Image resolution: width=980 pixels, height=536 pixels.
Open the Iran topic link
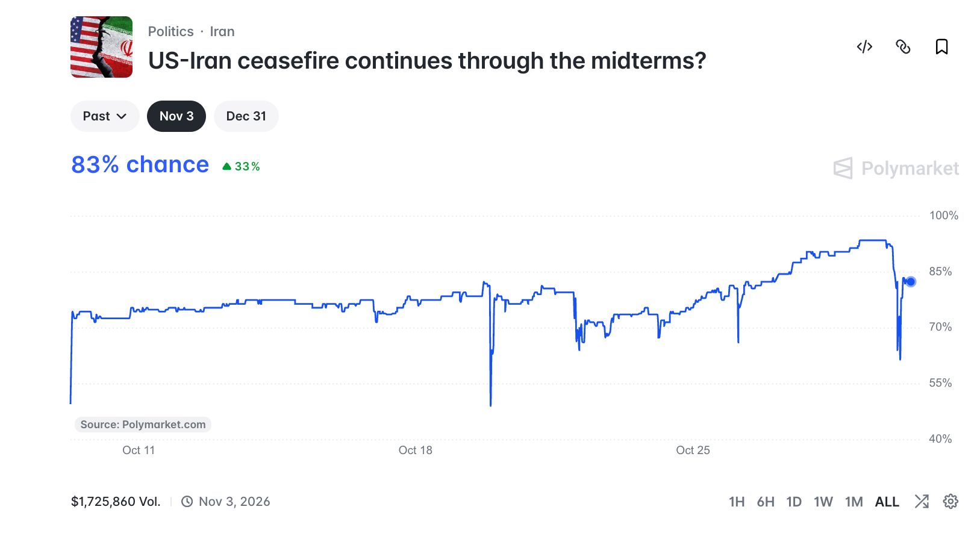point(222,31)
